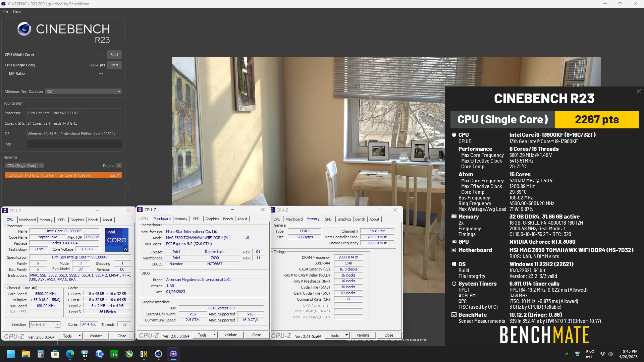Open the green bar-chart app on taskbar
This screenshot has height=362, width=644.
click(114, 354)
